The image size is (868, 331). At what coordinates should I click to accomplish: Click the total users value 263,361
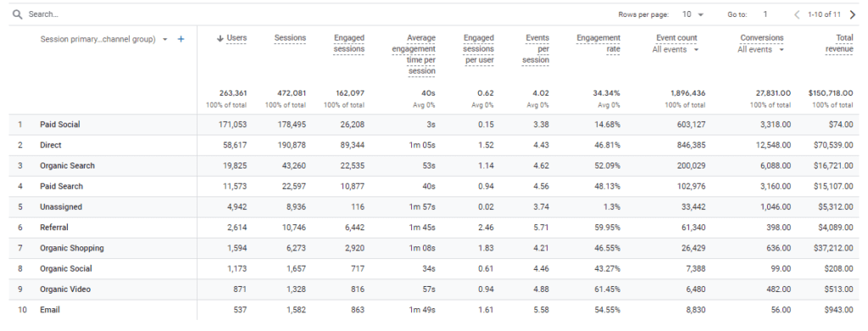coord(233,93)
